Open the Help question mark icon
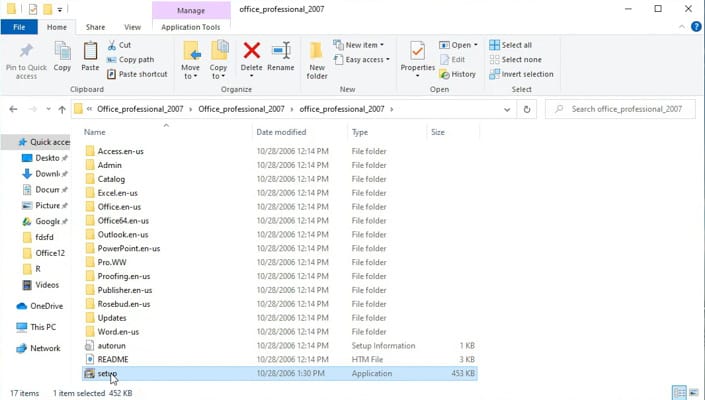The width and height of the screenshot is (705, 400). click(696, 27)
